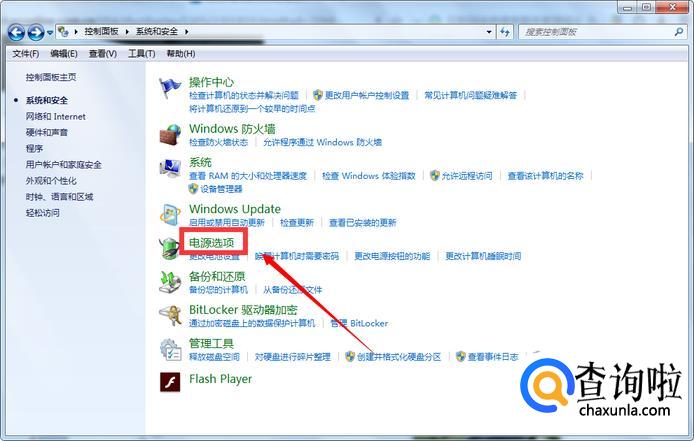694x441 pixels.
Task: Open the 编辑(E) menu
Action: 64,54
